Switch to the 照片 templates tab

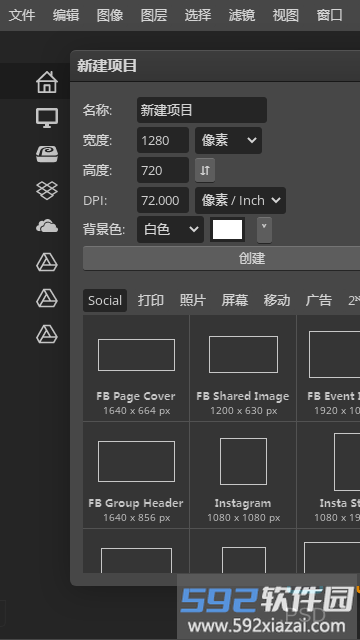[193, 300]
